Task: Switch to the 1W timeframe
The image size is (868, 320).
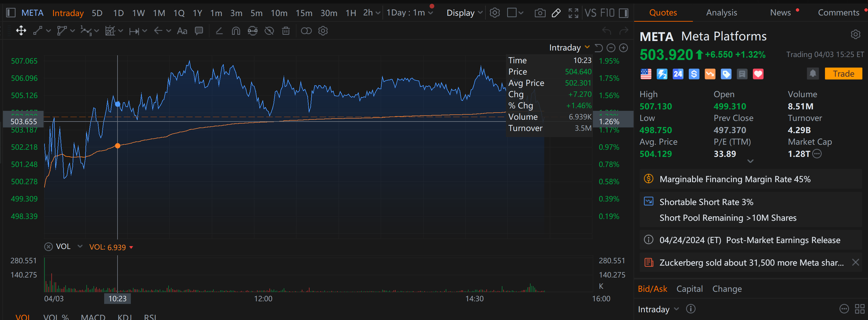Action: pyautogui.click(x=139, y=13)
